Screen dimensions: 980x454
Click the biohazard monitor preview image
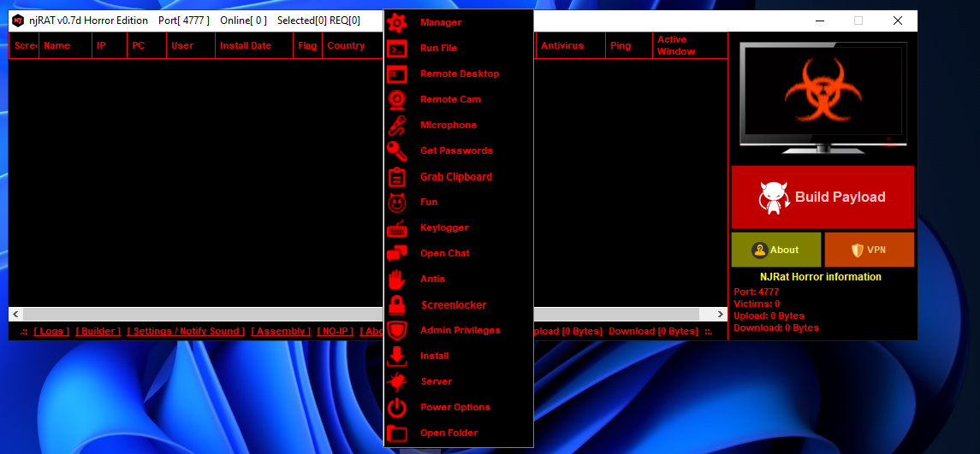[x=823, y=97]
